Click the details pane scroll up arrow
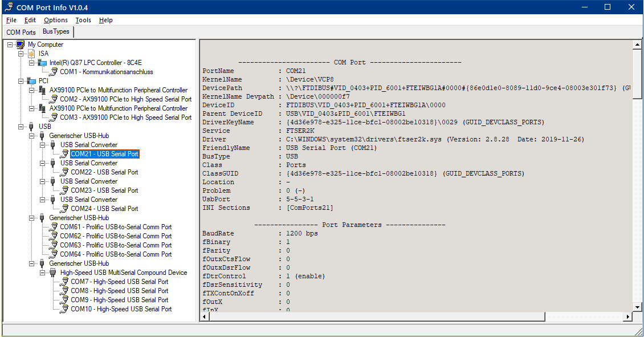This screenshot has height=337, width=644. [x=637, y=44]
